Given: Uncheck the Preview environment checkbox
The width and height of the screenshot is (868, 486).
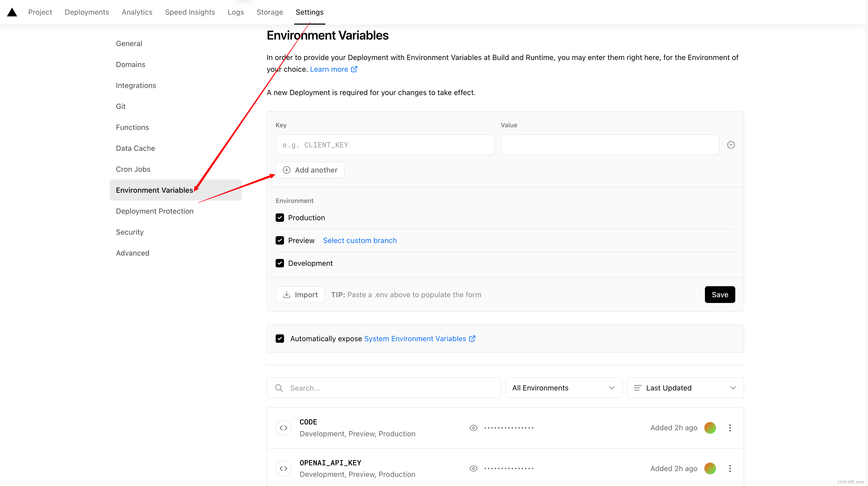Looking at the screenshot, I should (x=280, y=240).
